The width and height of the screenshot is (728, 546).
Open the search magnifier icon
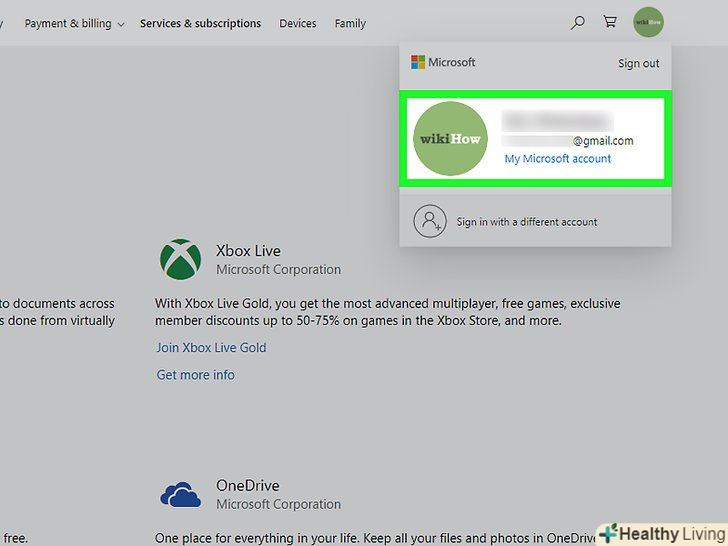click(577, 23)
